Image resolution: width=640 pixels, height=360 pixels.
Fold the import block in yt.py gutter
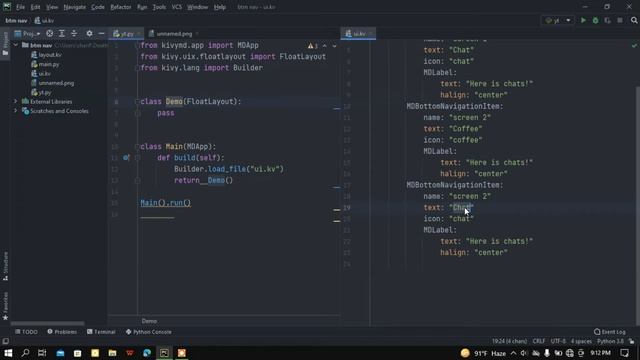pos(138,45)
